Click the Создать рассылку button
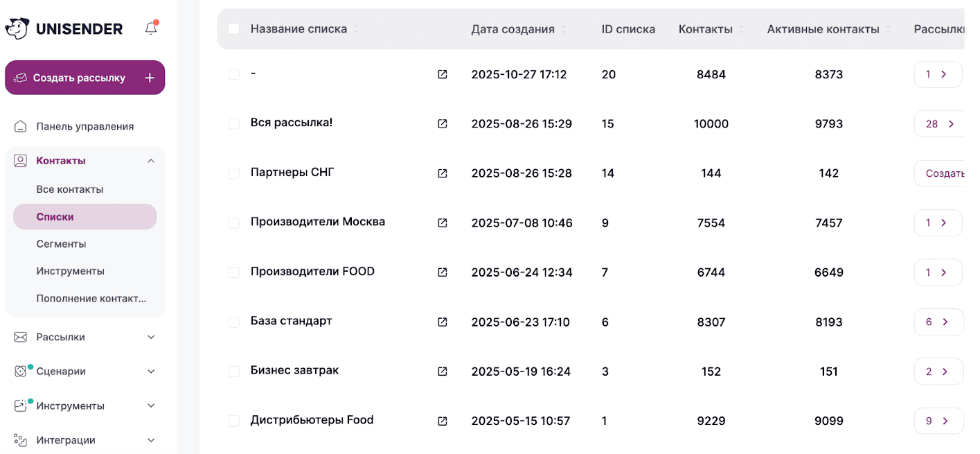980x454 pixels. (84, 77)
